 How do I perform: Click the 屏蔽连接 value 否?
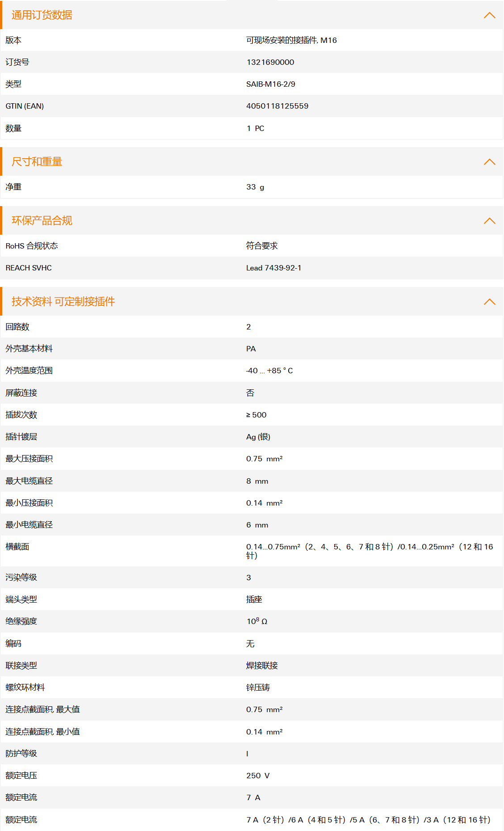tap(250, 393)
